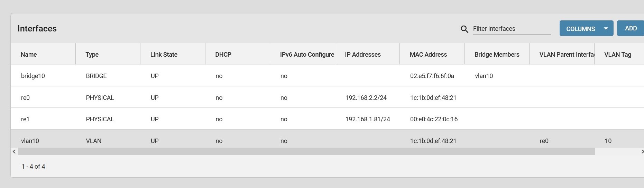Select the re1 interface row

pos(327,119)
